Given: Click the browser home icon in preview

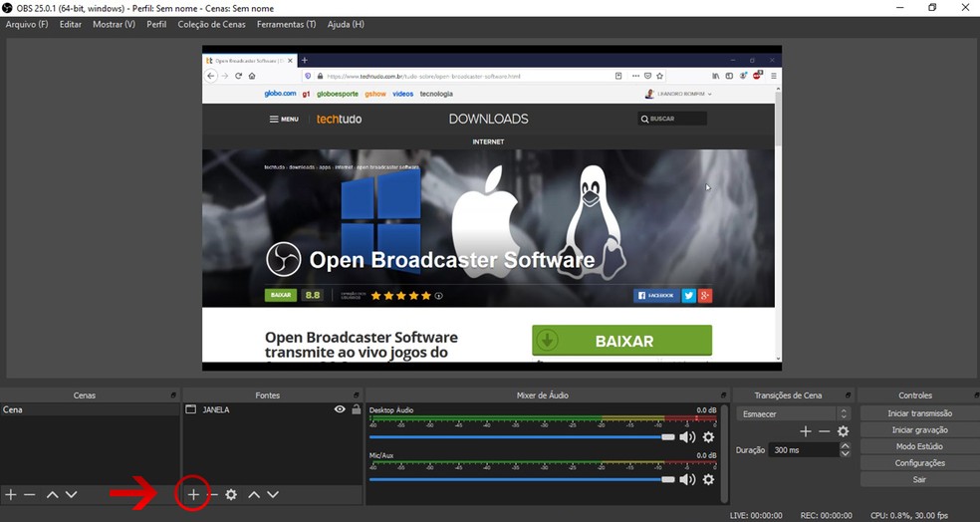Looking at the screenshot, I should pos(252,76).
